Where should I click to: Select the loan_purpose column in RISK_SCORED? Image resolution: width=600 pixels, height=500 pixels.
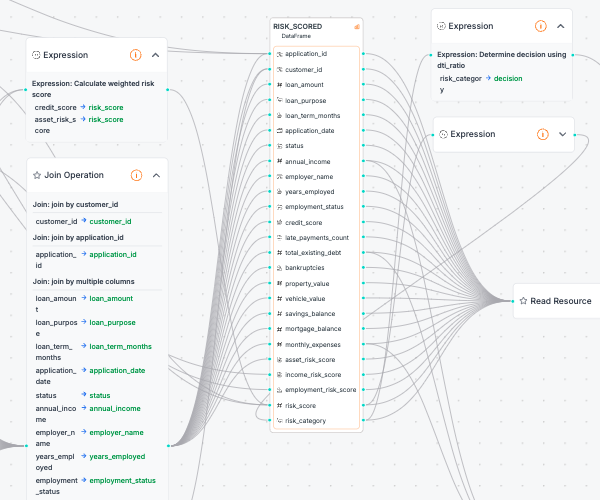coord(316,101)
